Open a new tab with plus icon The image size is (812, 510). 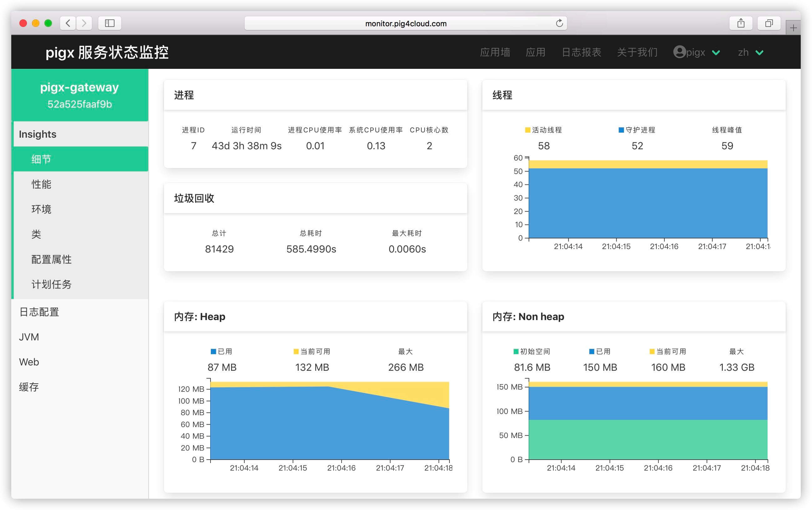(793, 28)
